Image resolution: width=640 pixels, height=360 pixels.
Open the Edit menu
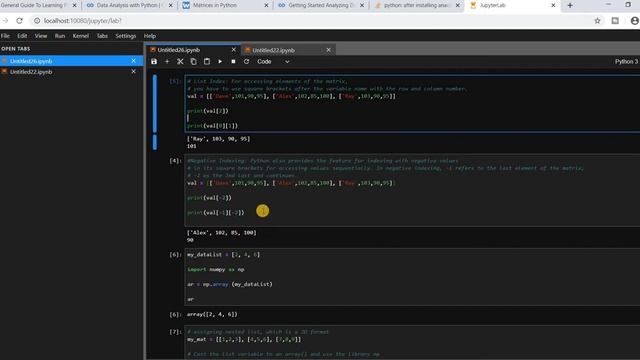click(x=22, y=36)
